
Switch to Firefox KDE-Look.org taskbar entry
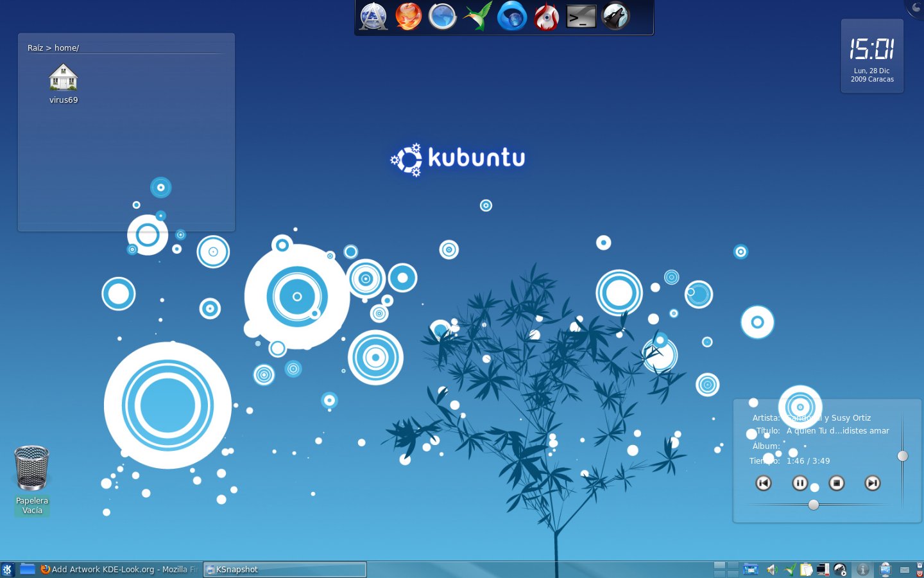point(120,570)
